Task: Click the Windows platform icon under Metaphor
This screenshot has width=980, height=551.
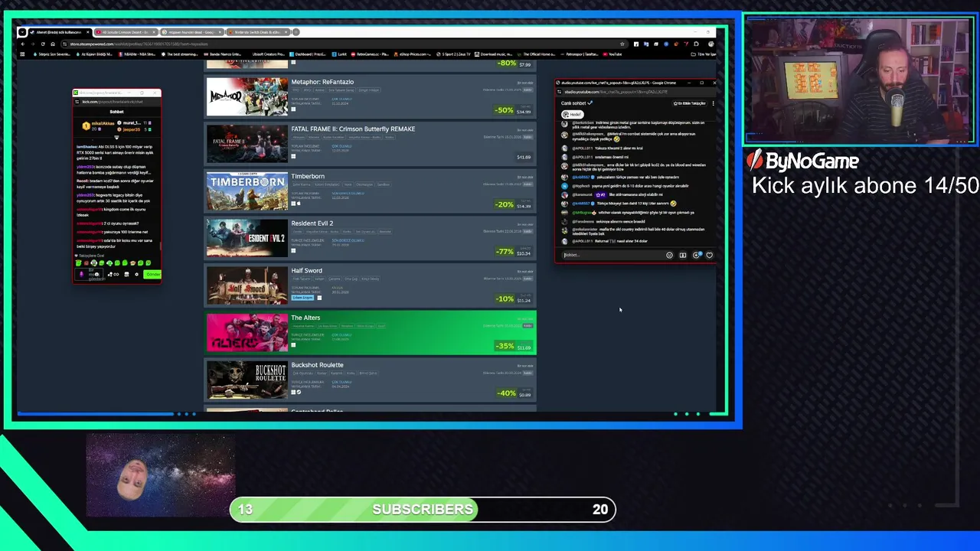Action: [x=293, y=109]
